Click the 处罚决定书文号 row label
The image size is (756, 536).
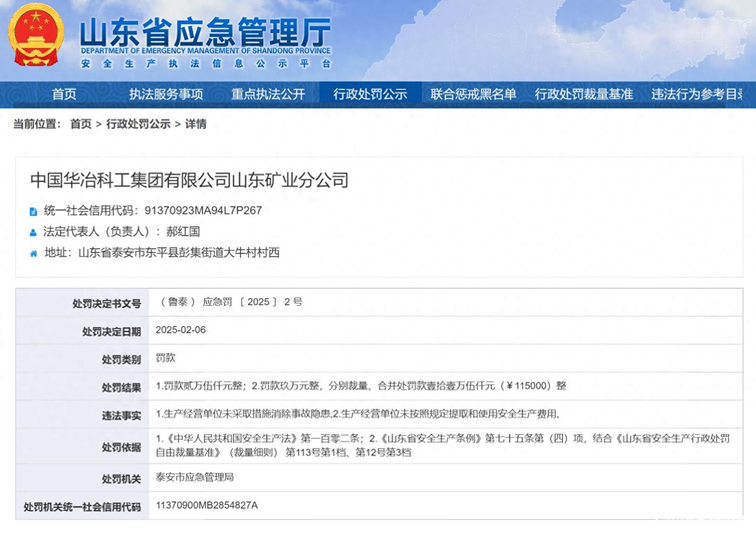point(106,304)
